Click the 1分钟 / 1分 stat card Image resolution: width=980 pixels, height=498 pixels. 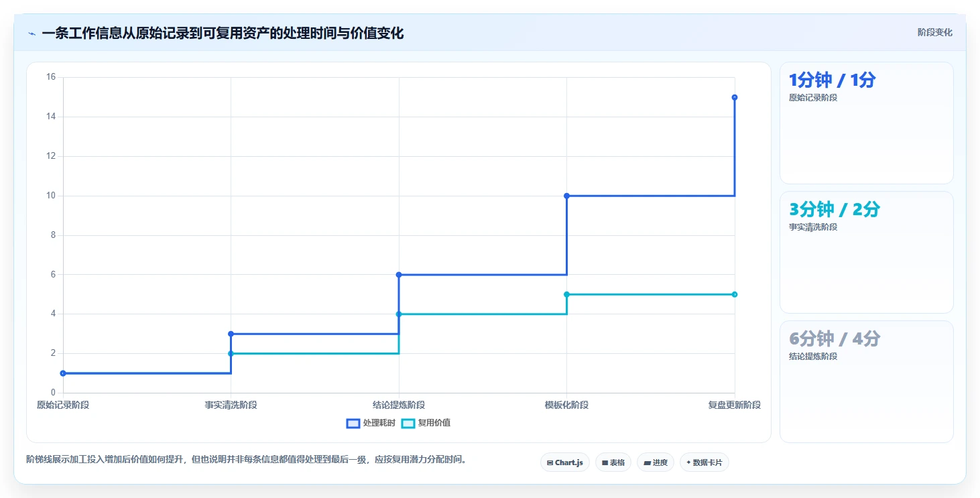(x=866, y=123)
